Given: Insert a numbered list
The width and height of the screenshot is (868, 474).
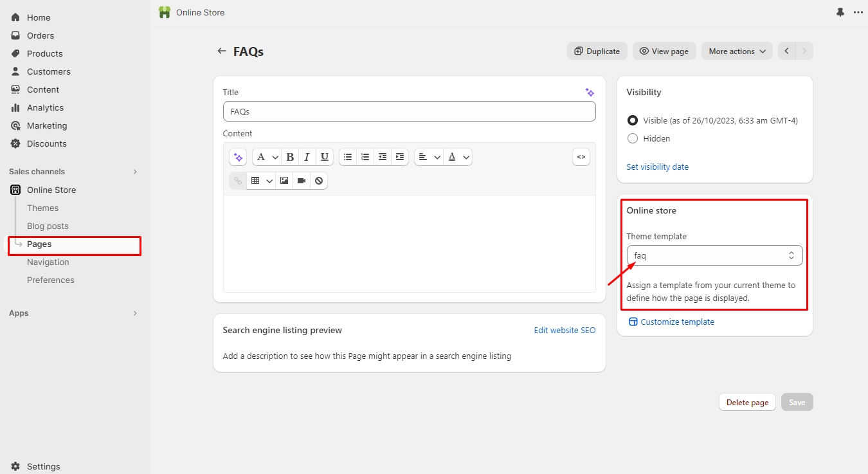Looking at the screenshot, I should (x=365, y=157).
